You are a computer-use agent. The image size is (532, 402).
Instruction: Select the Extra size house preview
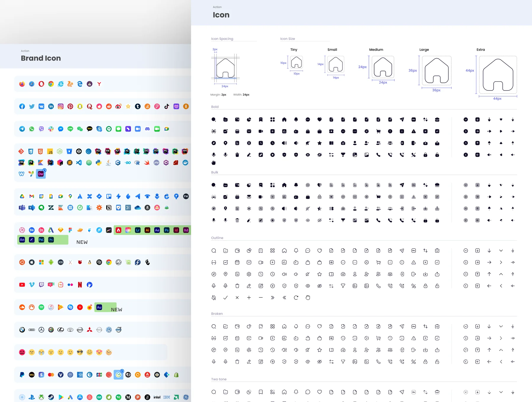pos(498,75)
